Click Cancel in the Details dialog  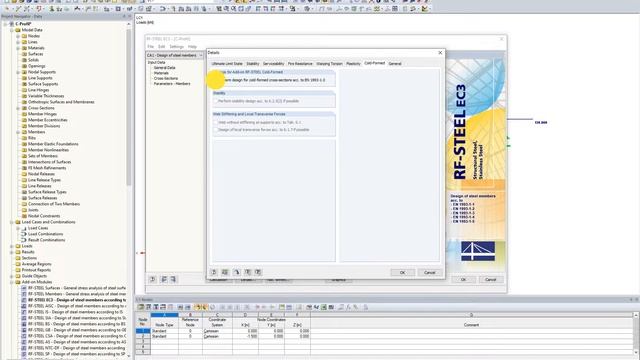coord(429,273)
